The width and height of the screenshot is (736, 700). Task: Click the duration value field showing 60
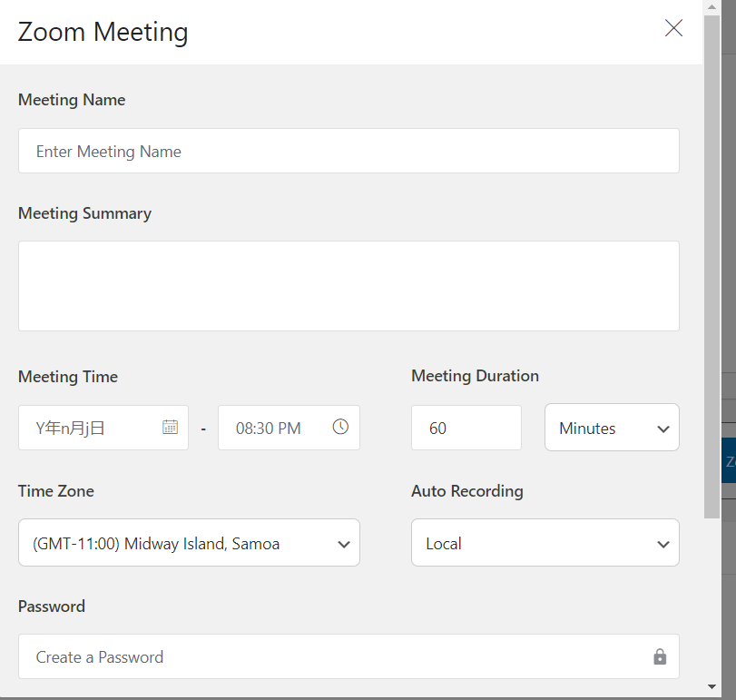(466, 428)
